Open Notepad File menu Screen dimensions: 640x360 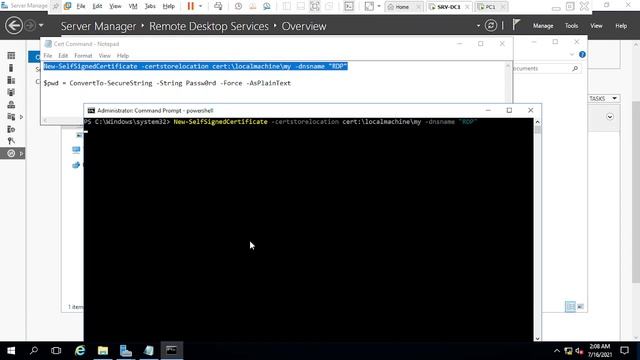click(48, 56)
